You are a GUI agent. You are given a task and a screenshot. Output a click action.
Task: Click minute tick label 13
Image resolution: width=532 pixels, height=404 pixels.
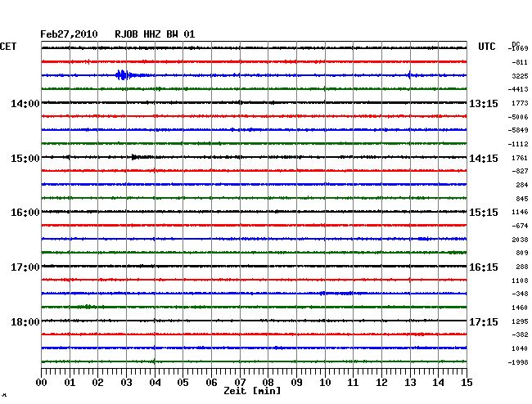click(x=410, y=383)
